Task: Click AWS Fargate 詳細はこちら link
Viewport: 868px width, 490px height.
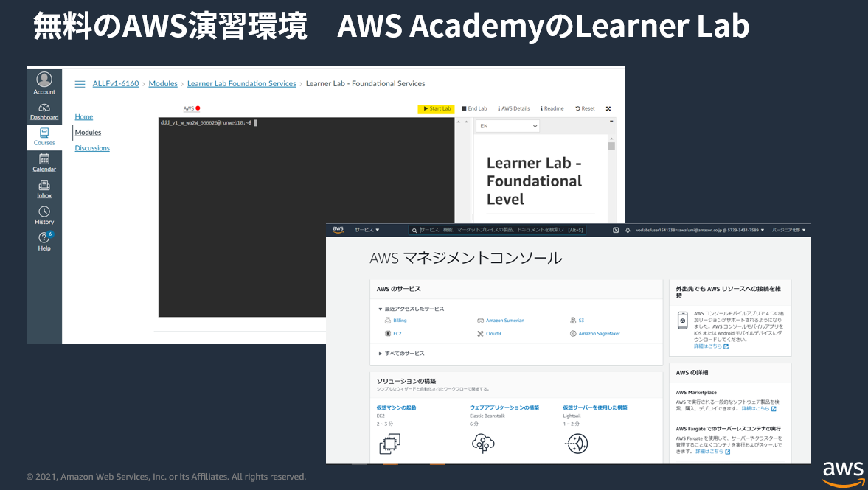Action: coord(713,451)
